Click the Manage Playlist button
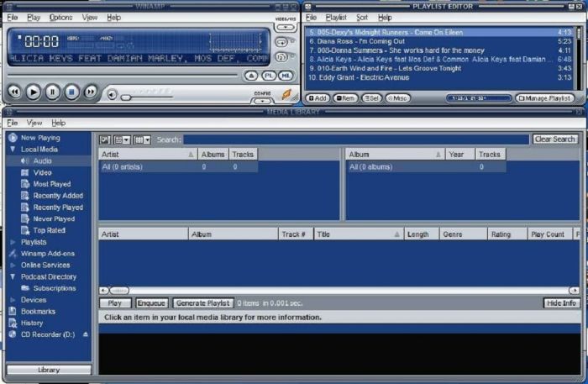588x384 pixels. tap(544, 98)
